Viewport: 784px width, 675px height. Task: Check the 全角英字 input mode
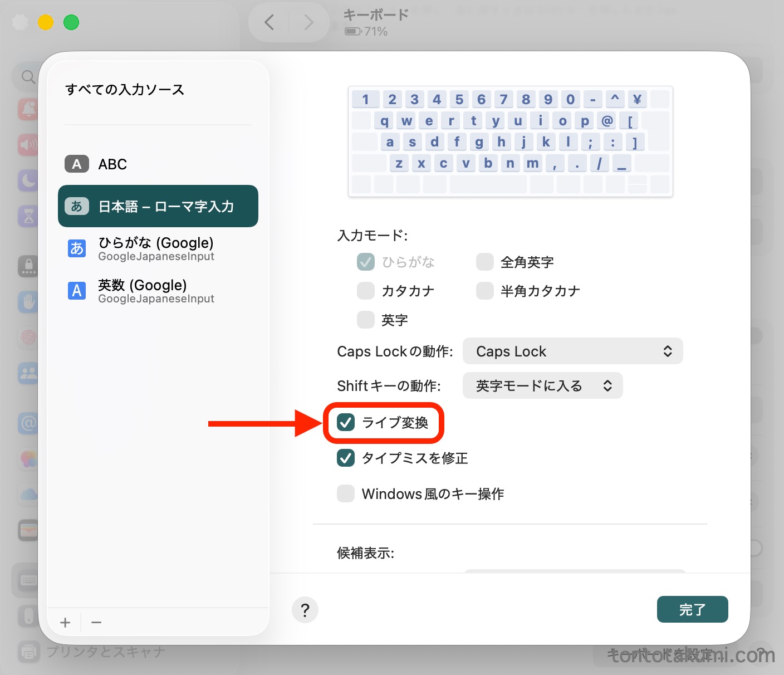[485, 262]
